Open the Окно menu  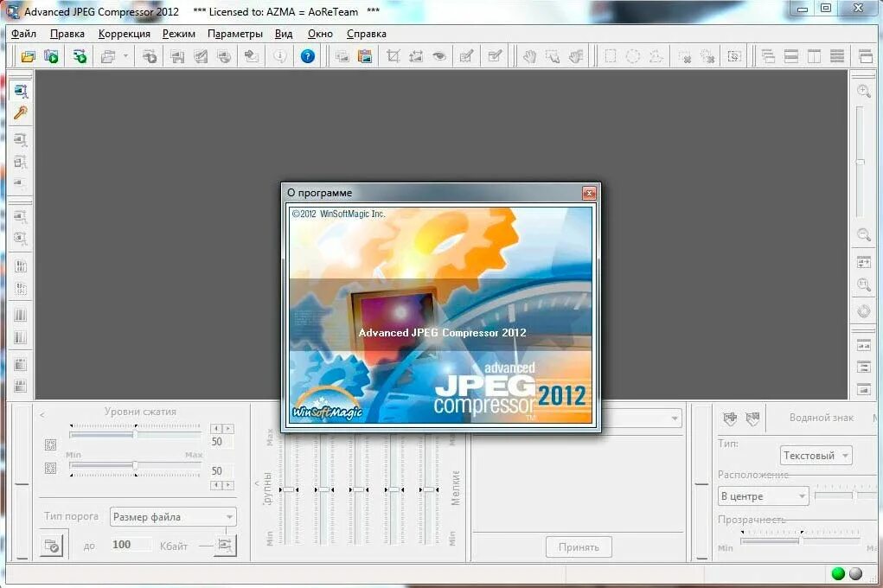320,34
